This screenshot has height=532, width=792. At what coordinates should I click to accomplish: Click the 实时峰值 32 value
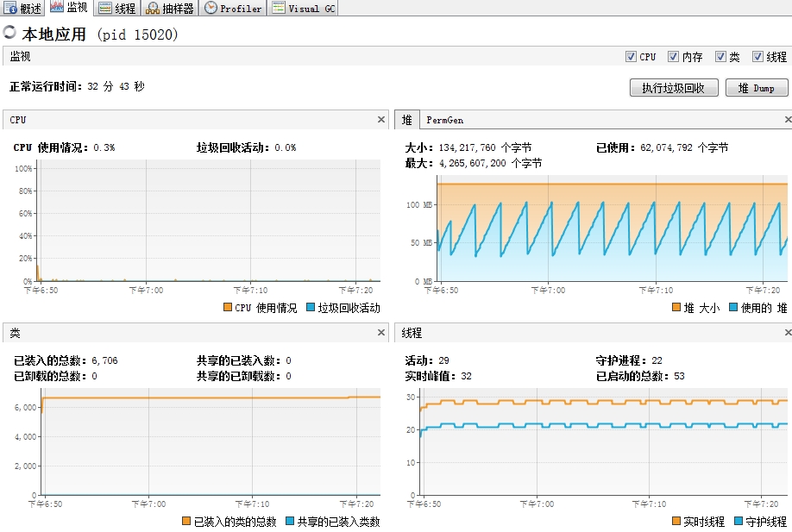pos(466,376)
